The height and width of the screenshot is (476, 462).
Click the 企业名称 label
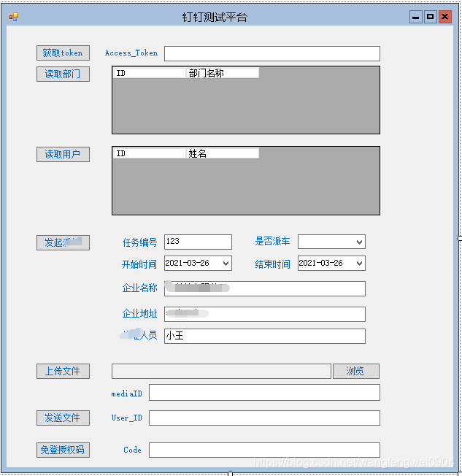pyautogui.click(x=139, y=288)
